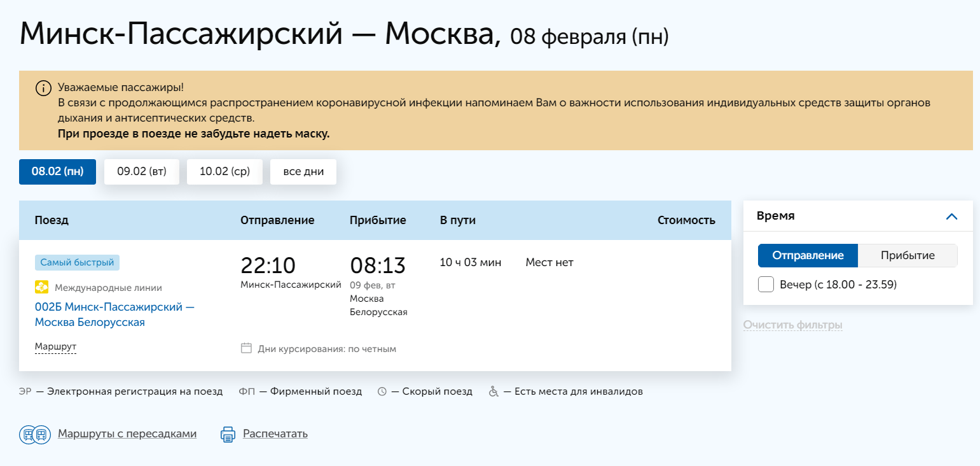The height and width of the screenshot is (466, 980).
Task: Select the 08.02 (пн) date tab
Action: [x=57, y=172]
